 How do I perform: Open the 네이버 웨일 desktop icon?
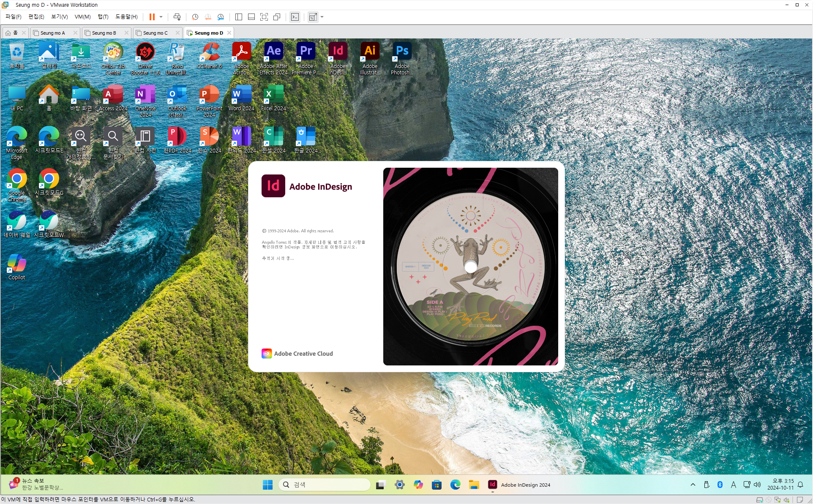(x=16, y=224)
